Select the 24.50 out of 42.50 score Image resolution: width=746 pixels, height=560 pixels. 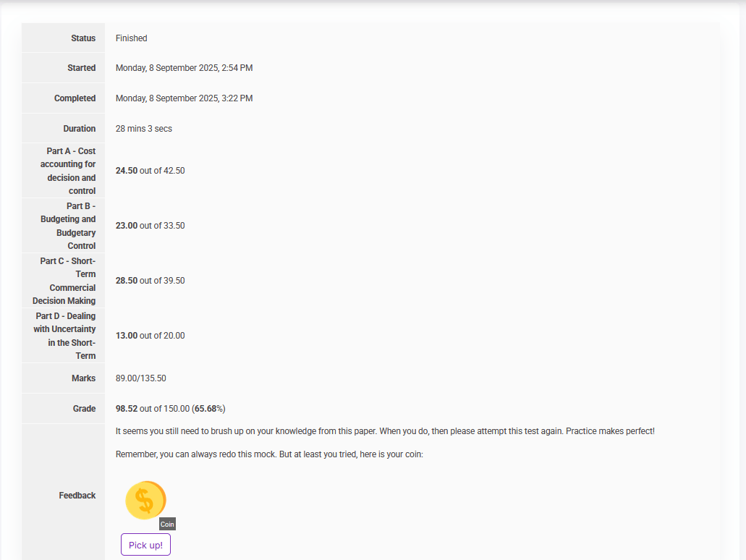pyautogui.click(x=150, y=171)
